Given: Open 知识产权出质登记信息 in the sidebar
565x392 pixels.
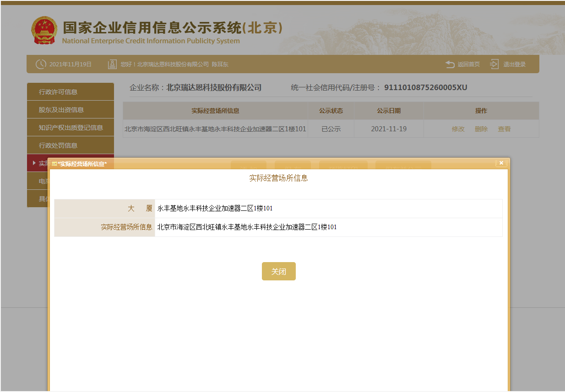Looking at the screenshot, I should pyautogui.click(x=71, y=128).
